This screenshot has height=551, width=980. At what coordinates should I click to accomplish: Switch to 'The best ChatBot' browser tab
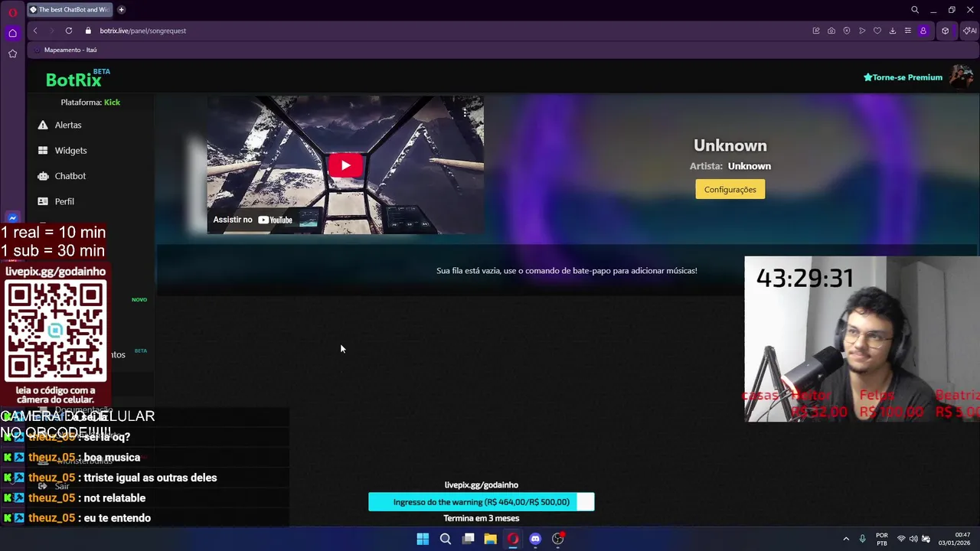[70, 10]
